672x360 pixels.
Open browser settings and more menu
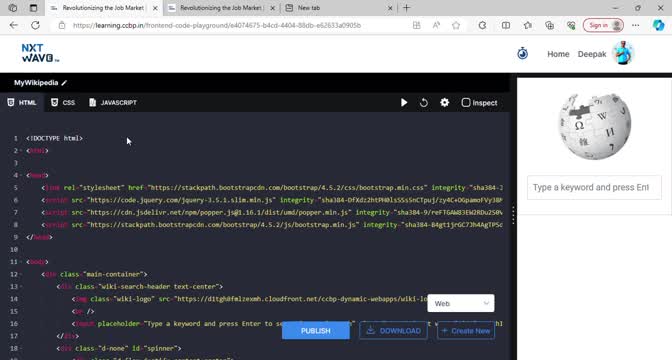[636, 25]
